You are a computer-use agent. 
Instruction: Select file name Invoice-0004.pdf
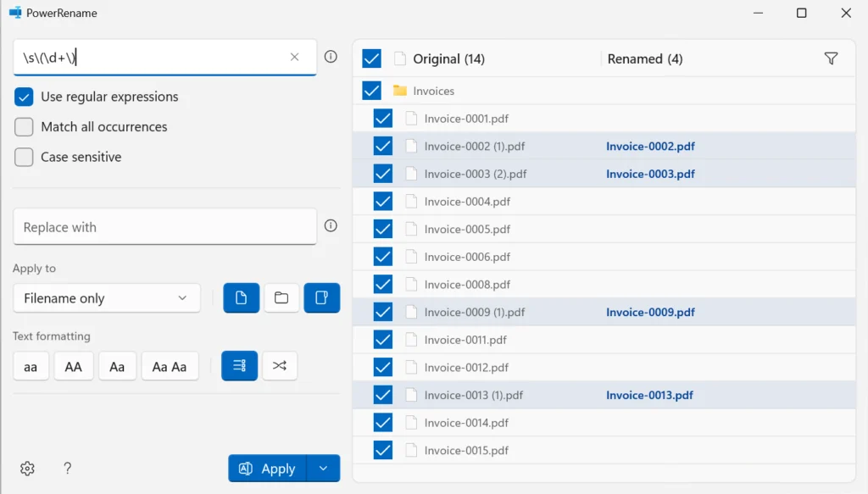[467, 202]
